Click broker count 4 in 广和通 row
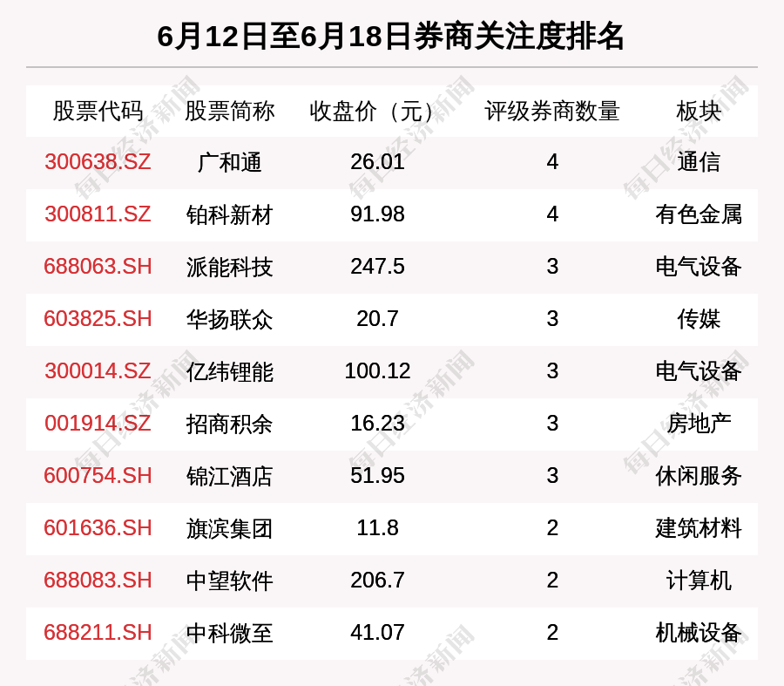Image resolution: width=784 pixels, height=686 pixels. pyautogui.click(x=552, y=161)
